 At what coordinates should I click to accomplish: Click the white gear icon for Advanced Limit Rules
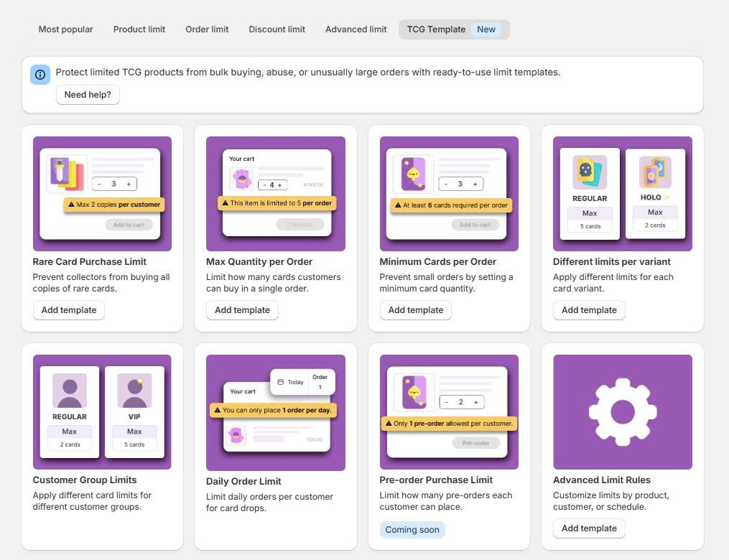point(622,412)
